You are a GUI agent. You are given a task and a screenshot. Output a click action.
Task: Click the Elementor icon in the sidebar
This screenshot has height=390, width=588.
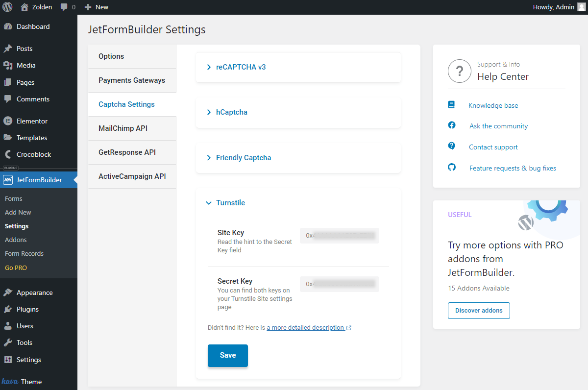[x=8, y=121]
